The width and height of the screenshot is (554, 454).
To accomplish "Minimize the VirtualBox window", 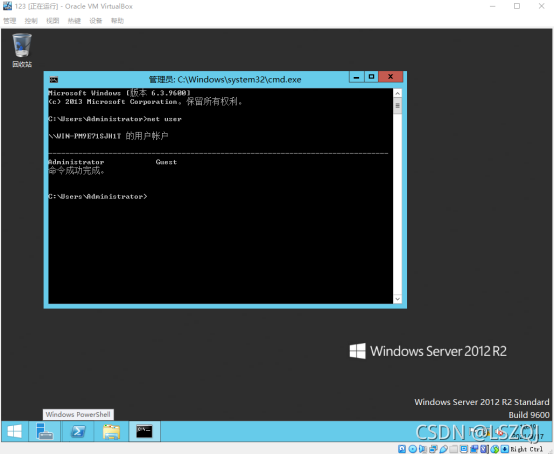I will tap(493, 6).
